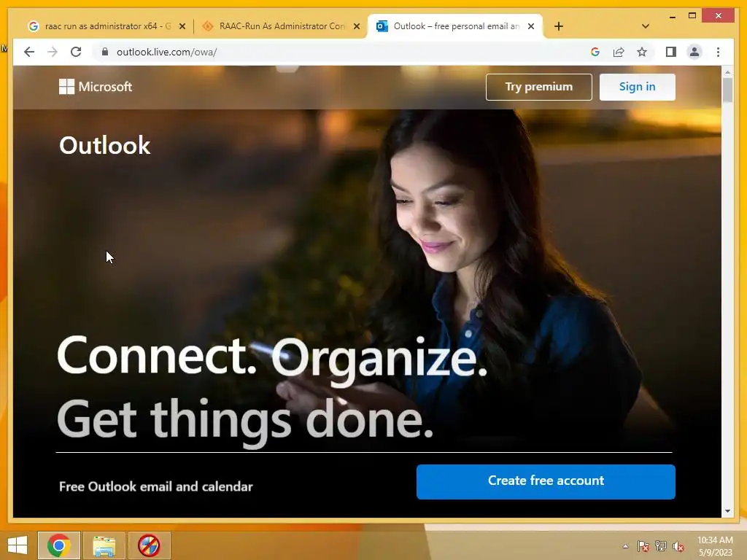Image resolution: width=747 pixels, height=560 pixels.
Task: Switch to RAAC-Run As Administrator Con tab
Action: point(281,26)
